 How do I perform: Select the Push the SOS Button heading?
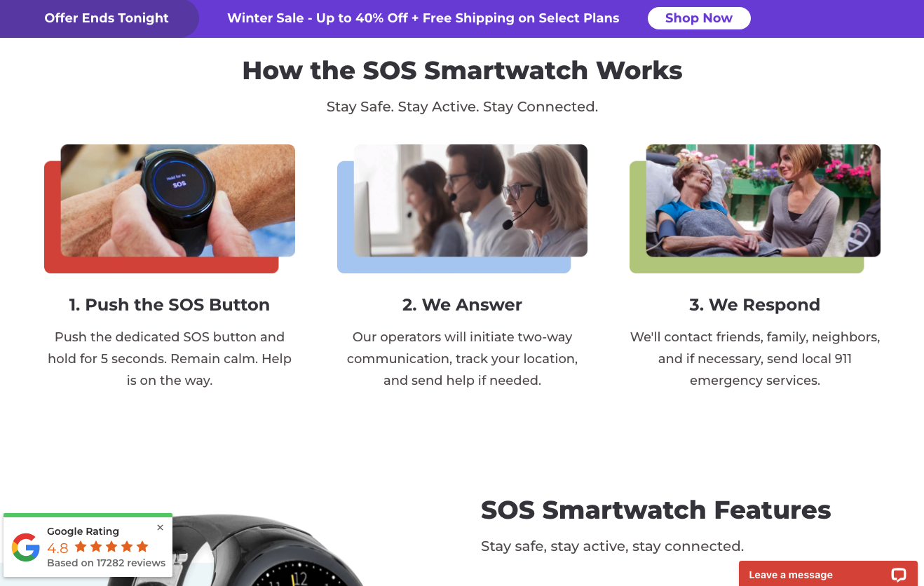tap(169, 305)
